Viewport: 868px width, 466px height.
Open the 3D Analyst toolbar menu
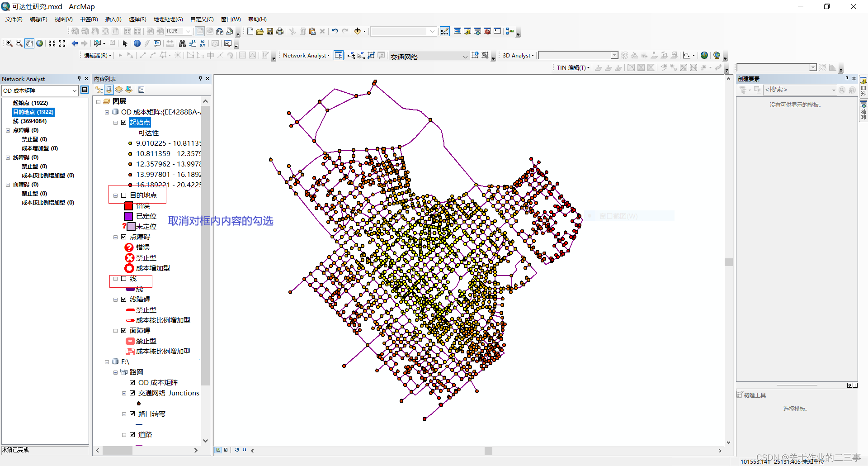(518, 55)
